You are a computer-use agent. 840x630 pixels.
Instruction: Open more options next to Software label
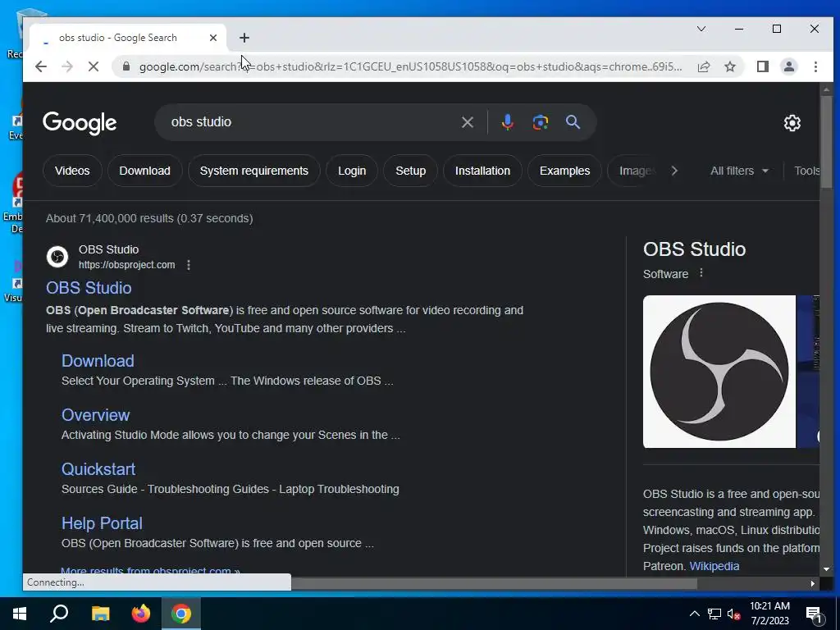click(701, 273)
